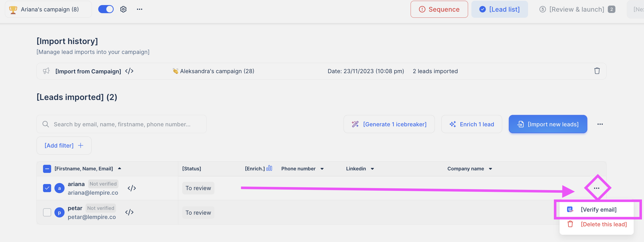Switch to the Review & launch step
Screen dimensions: 644x242
coord(577,9)
